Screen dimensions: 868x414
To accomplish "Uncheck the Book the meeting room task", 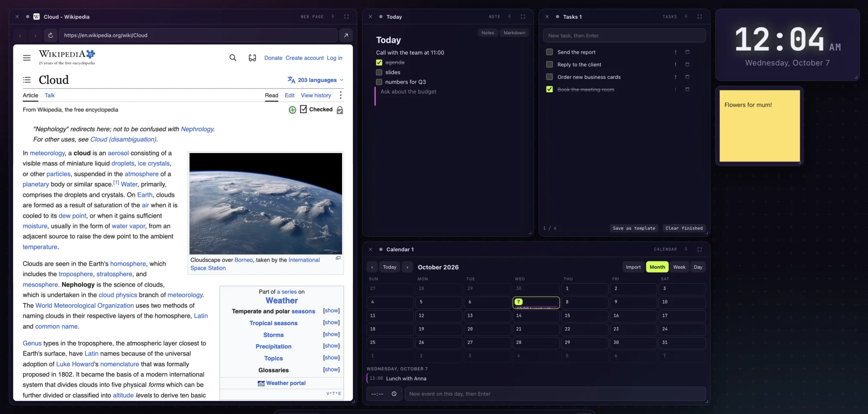I will click(549, 89).
